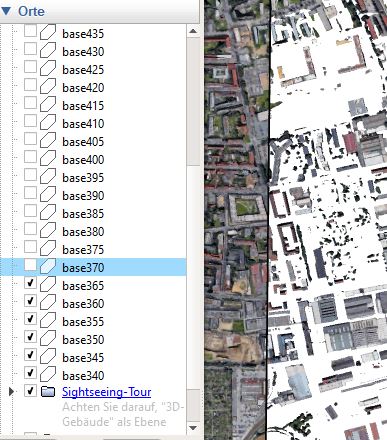Select the base365 list entry
This screenshot has width=387, height=440.
tap(83, 286)
